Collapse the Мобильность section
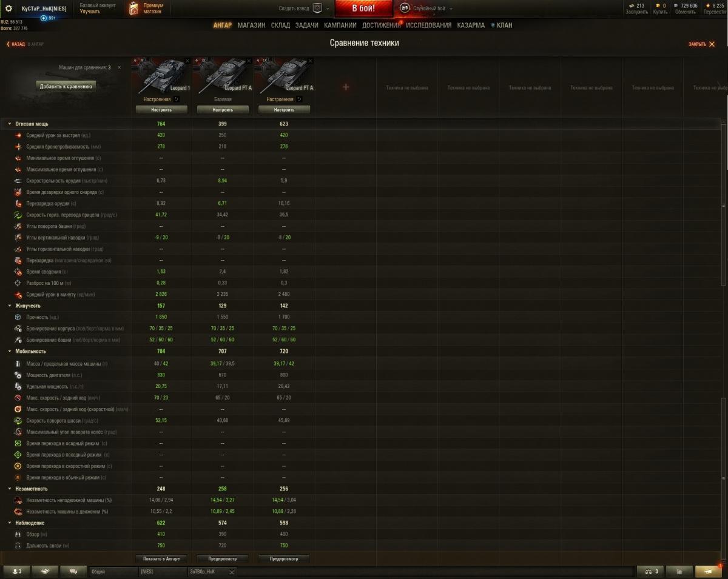Viewport: 728px width, 579px height. pyautogui.click(x=9, y=351)
